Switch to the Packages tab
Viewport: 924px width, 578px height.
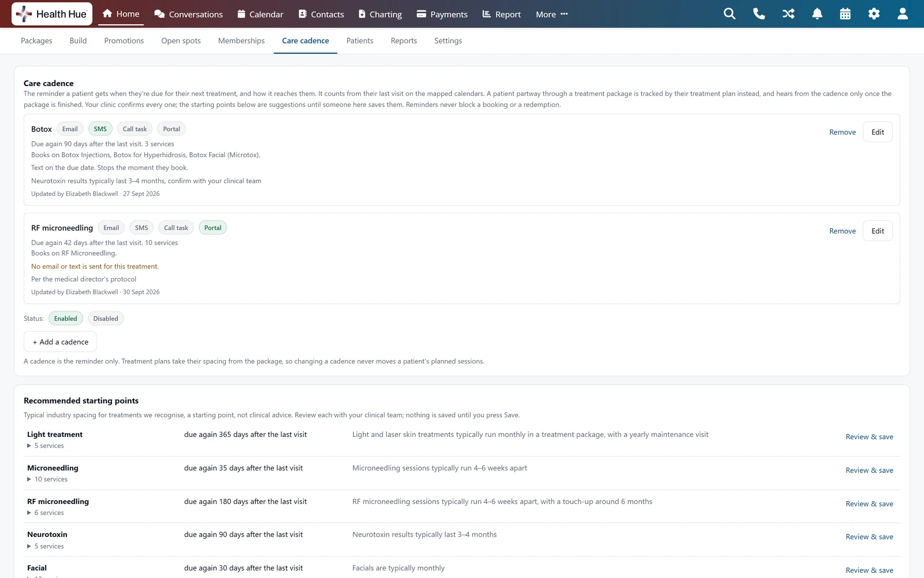36,40
